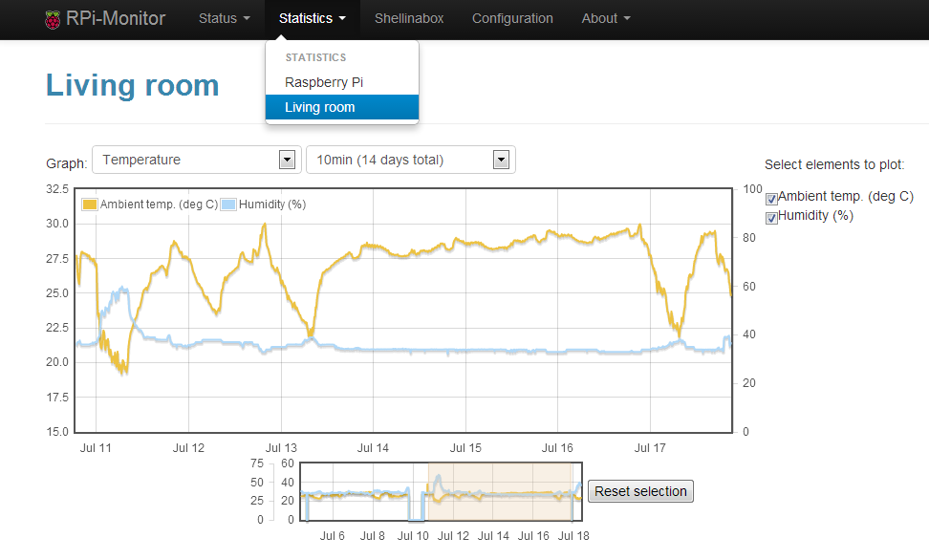This screenshot has height=560, width=929.
Task: Click the arrow on the Temperature selector
Action: coord(287,159)
